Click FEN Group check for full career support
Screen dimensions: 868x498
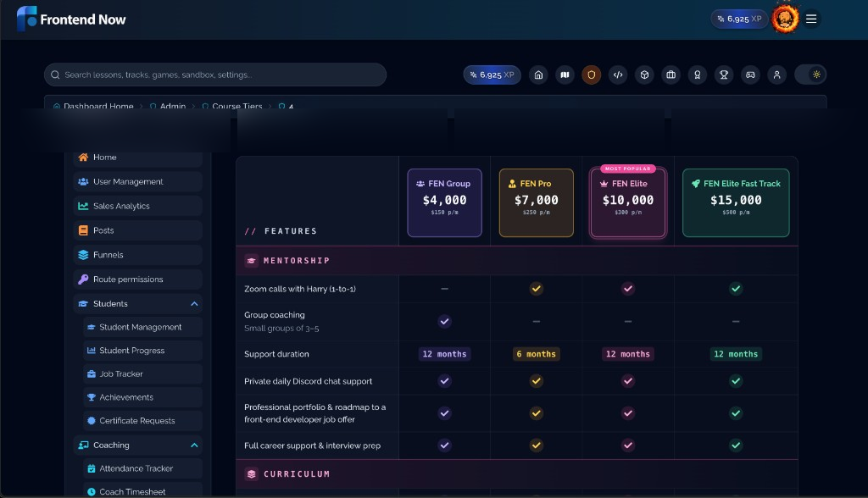[444, 445]
